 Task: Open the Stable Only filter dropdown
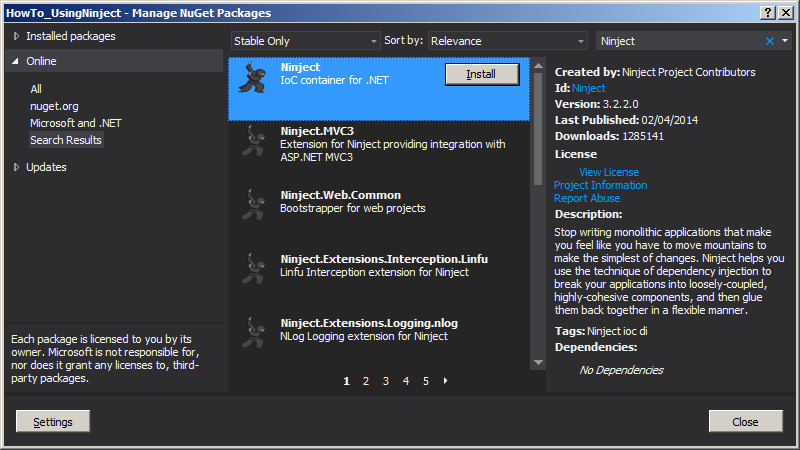(304, 41)
